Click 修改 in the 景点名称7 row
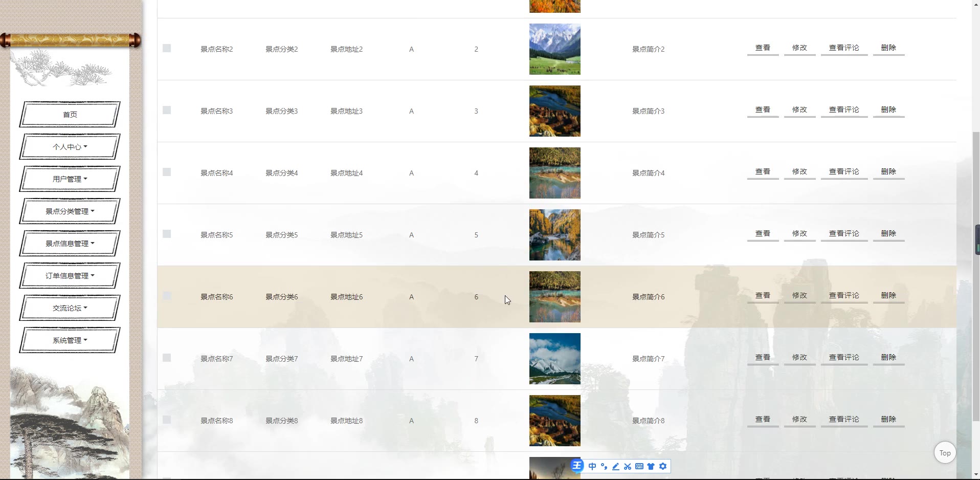The image size is (980, 480). click(799, 358)
